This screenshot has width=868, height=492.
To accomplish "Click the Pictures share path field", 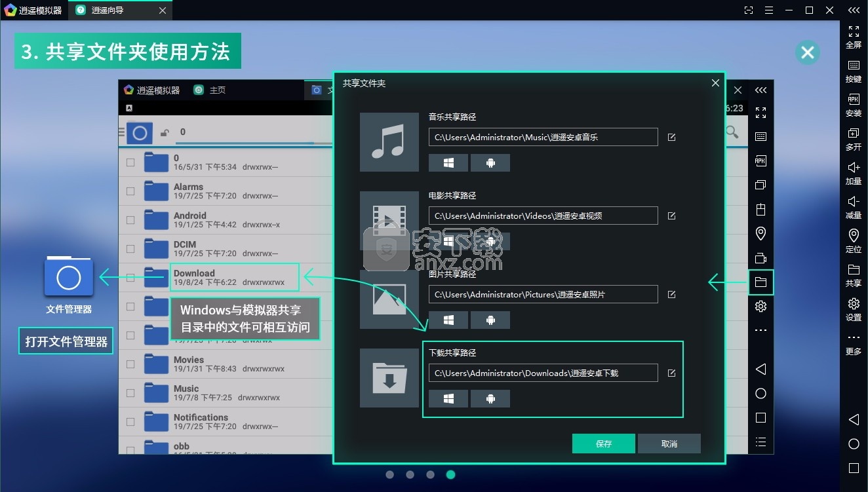I will (x=543, y=294).
